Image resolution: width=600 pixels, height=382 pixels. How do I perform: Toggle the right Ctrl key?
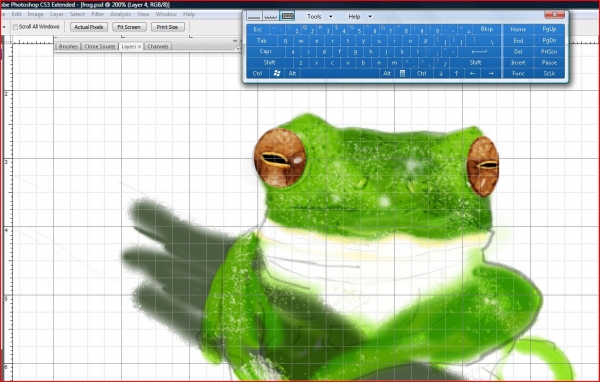pos(422,73)
